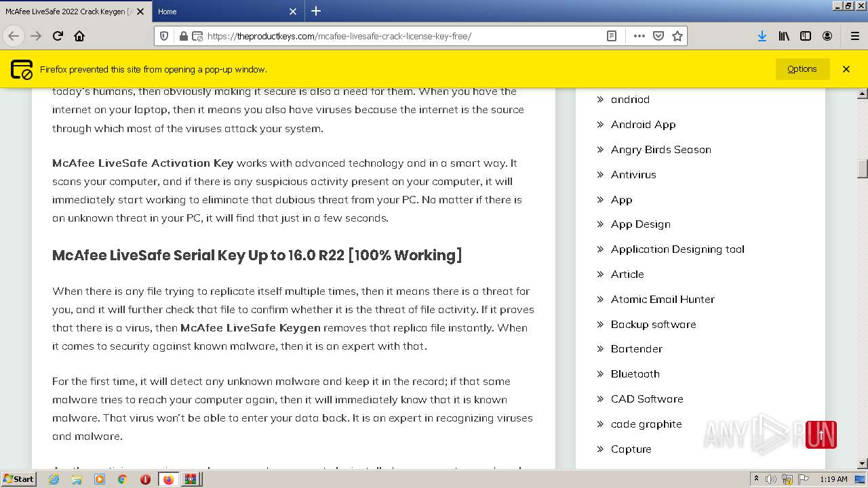Screen dimensions: 868x488
Task: Launch Chrome from taskbar
Action: click(122, 479)
